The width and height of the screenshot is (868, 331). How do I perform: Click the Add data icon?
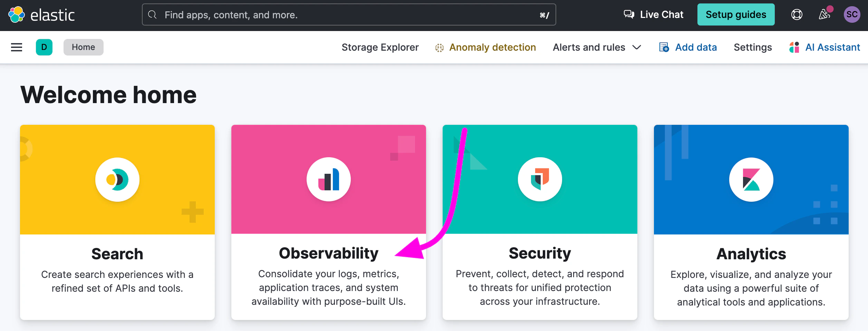663,47
